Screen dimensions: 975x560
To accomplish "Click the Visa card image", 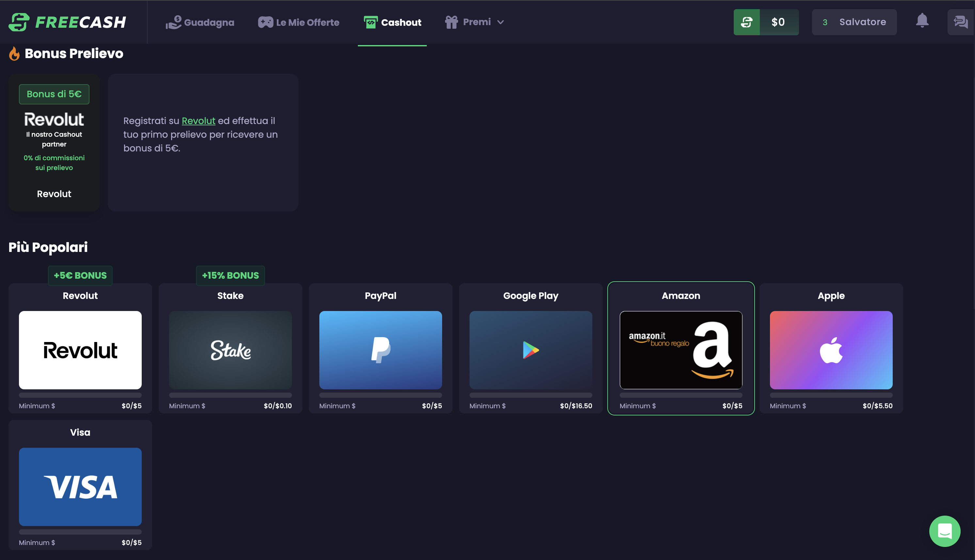I will click(80, 487).
